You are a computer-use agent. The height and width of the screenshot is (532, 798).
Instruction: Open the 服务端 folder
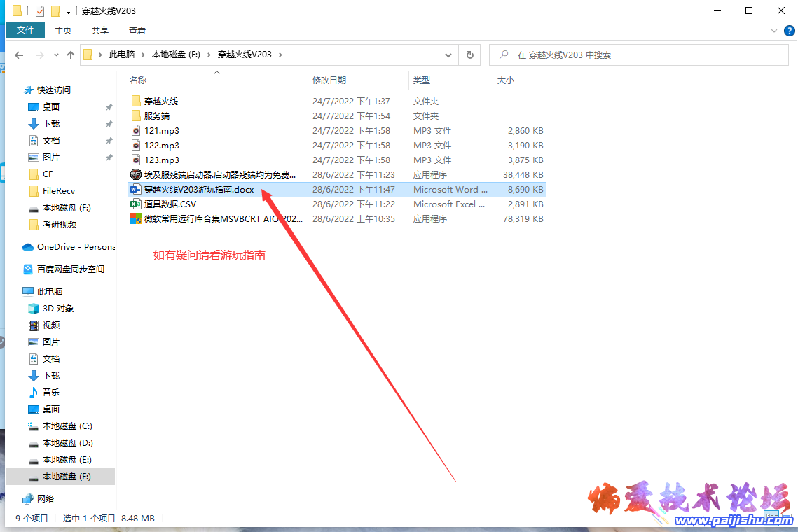tap(156, 116)
